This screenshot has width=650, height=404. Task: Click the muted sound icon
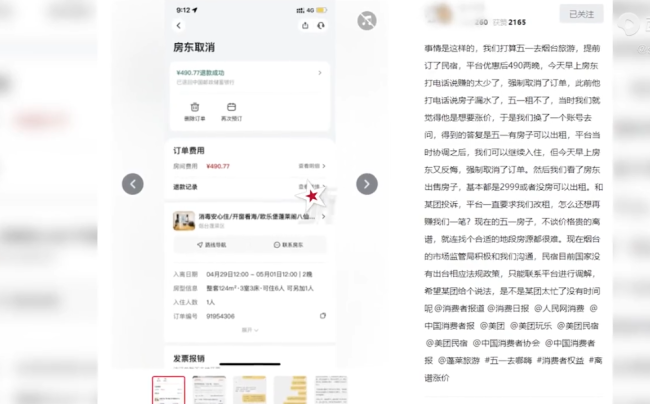pyautogui.click(x=367, y=21)
